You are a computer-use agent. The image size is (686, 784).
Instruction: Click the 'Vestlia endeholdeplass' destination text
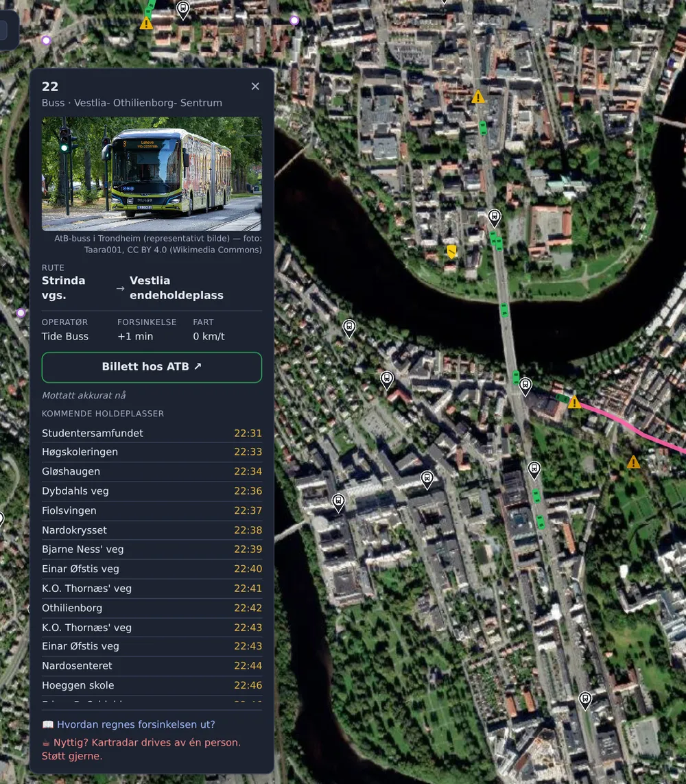point(176,288)
